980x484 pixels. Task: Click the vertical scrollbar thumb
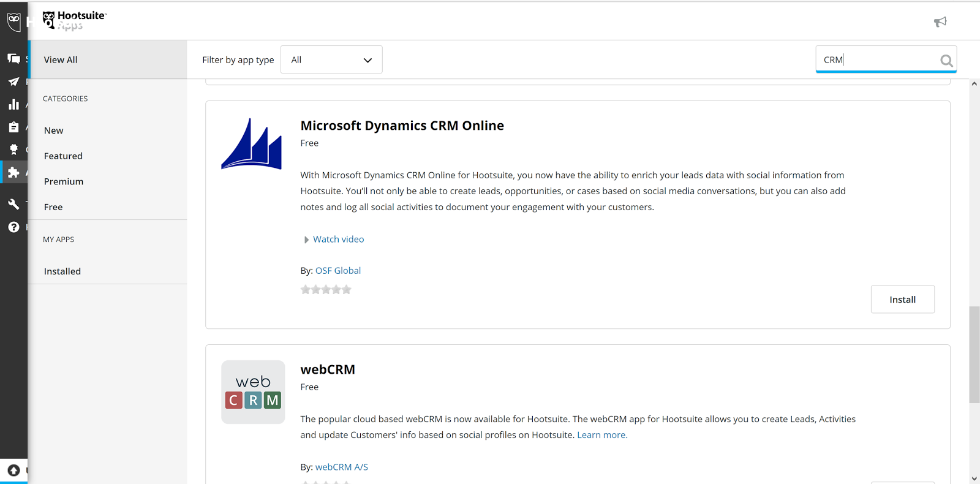tap(974, 355)
